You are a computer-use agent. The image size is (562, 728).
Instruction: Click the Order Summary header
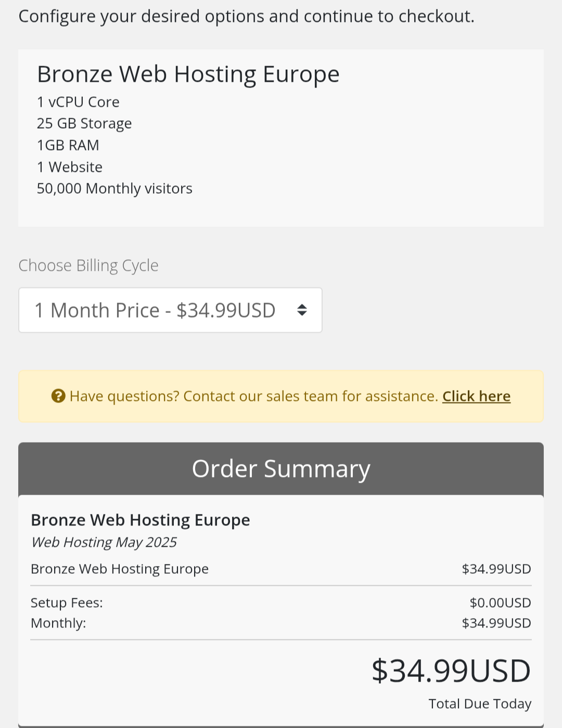click(x=281, y=469)
